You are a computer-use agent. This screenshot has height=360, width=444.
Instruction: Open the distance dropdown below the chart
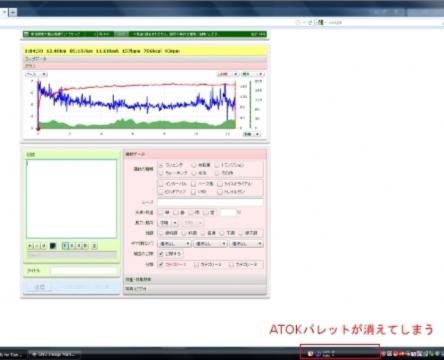pos(251,134)
